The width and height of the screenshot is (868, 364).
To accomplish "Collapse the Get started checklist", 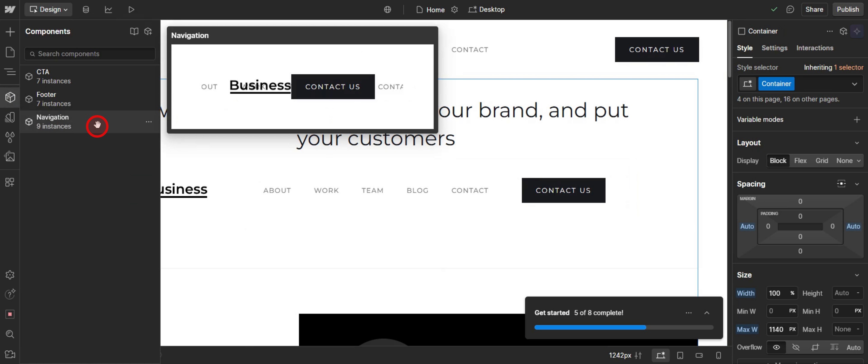I will (x=707, y=313).
